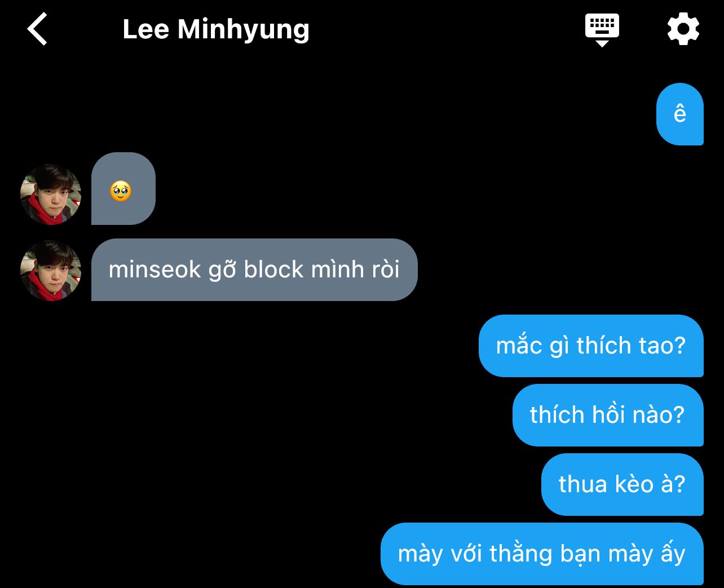Click the word "minseok" in the grey bubble

point(154,269)
